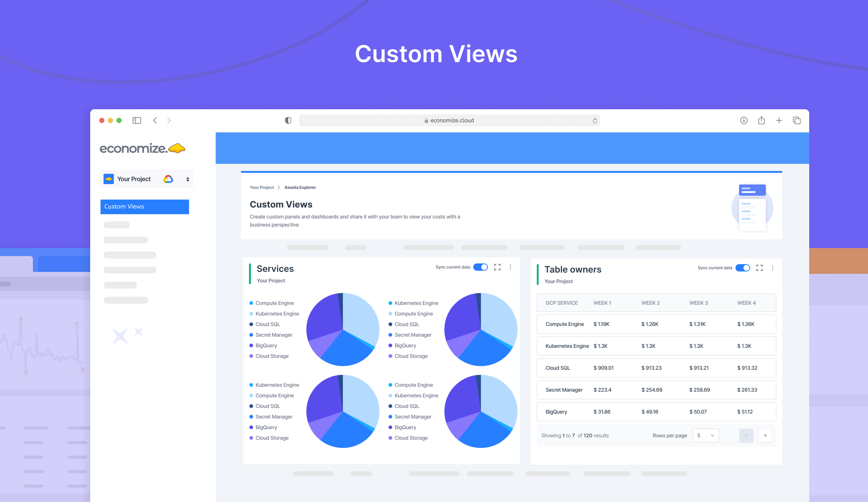This screenshot has height=502, width=868.
Task: Open the Rows per page dropdown
Action: pos(706,436)
